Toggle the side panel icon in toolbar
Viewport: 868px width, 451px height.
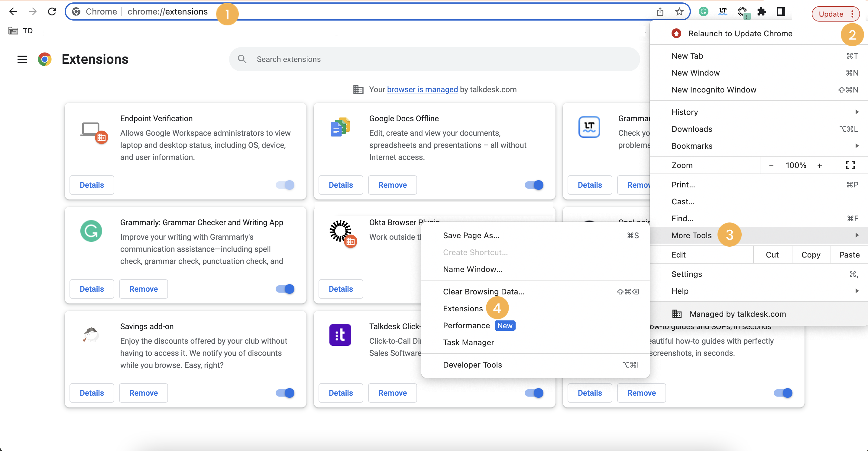tap(781, 12)
